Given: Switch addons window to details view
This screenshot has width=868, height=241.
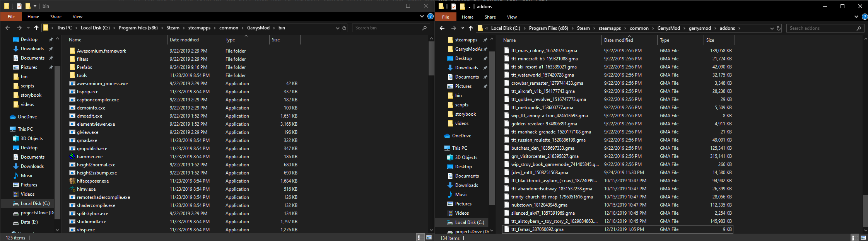Looking at the screenshot, I should [853, 238].
